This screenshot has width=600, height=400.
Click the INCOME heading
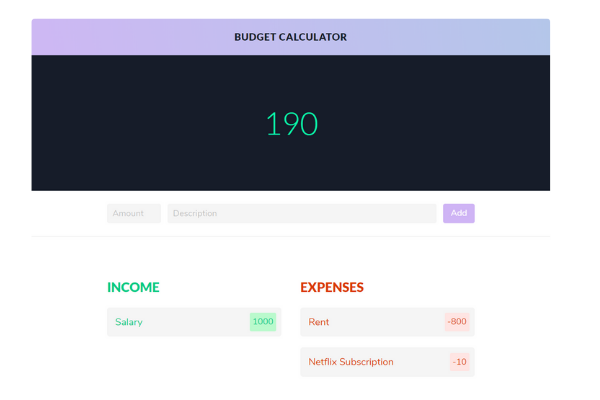click(133, 287)
